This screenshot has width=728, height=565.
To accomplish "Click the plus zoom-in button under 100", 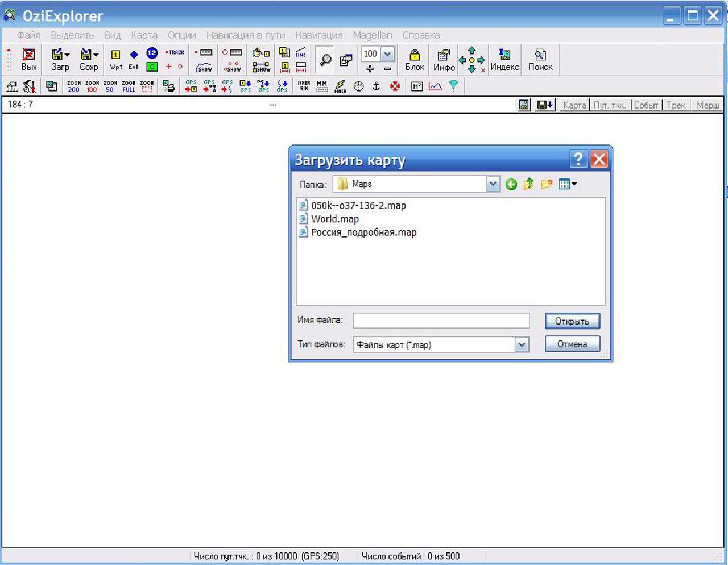I will tap(370, 69).
